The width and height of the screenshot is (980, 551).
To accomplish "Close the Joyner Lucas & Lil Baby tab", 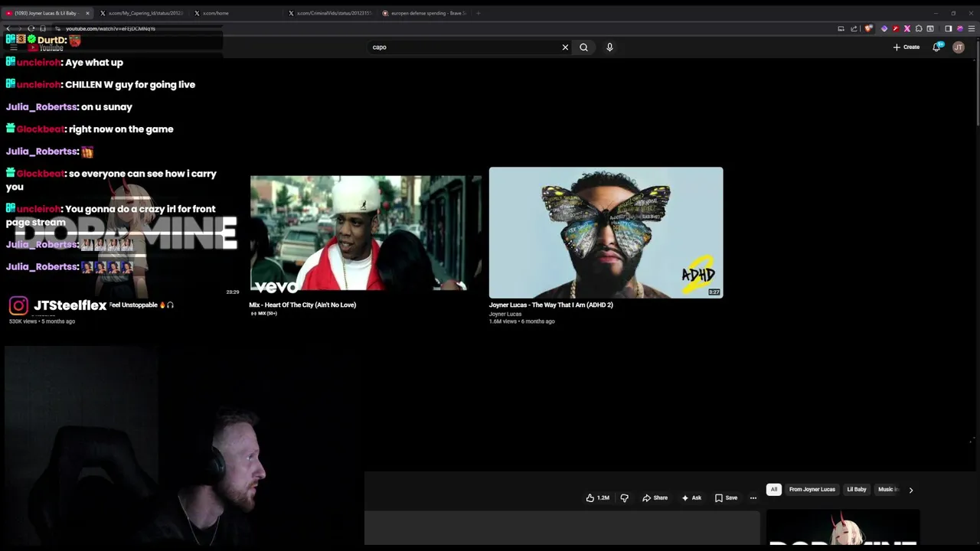I will tap(87, 13).
